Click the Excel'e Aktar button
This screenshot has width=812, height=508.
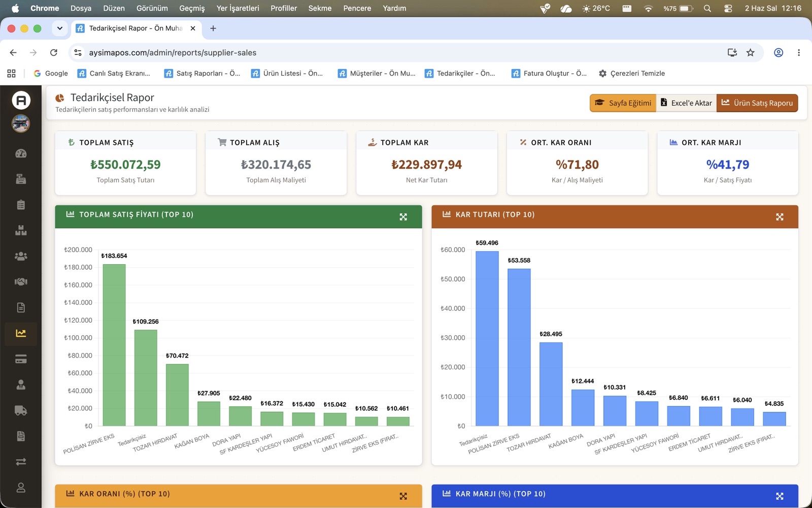686,103
